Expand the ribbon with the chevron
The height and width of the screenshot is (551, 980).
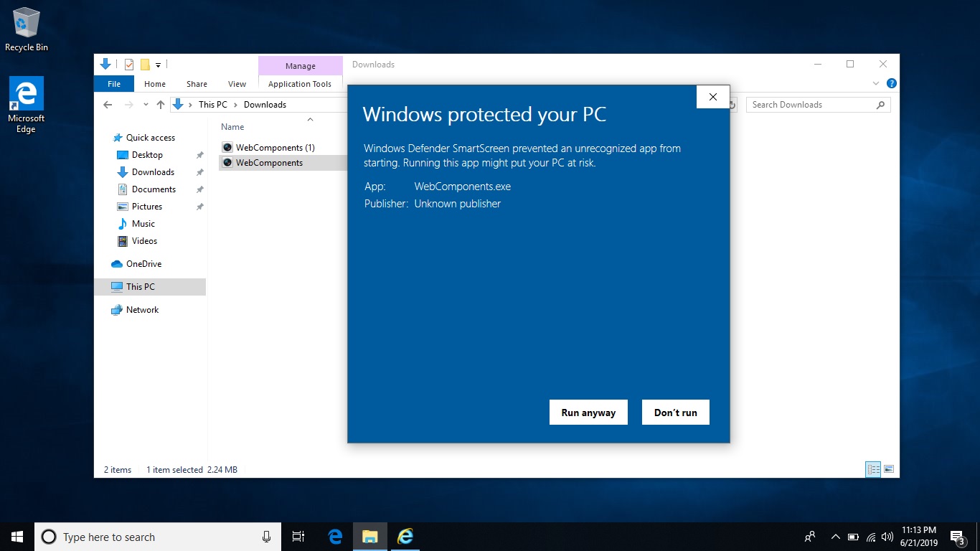point(876,83)
